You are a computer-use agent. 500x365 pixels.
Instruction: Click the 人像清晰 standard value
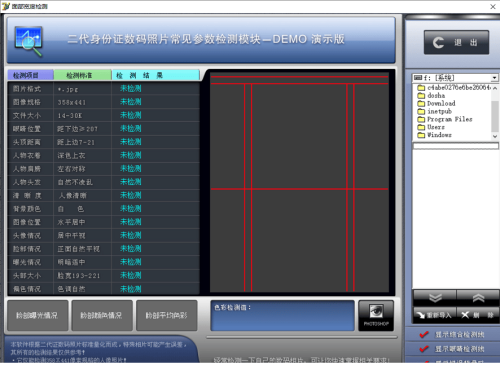[x=72, y=196]
